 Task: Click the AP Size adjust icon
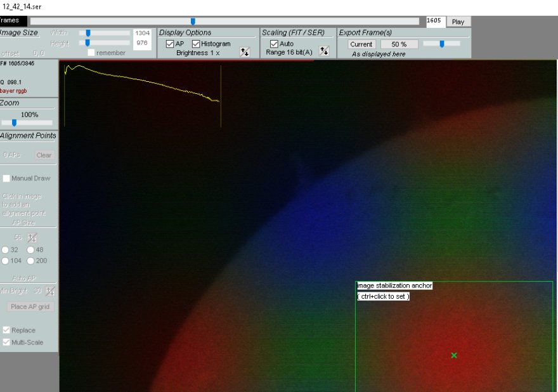32,237
